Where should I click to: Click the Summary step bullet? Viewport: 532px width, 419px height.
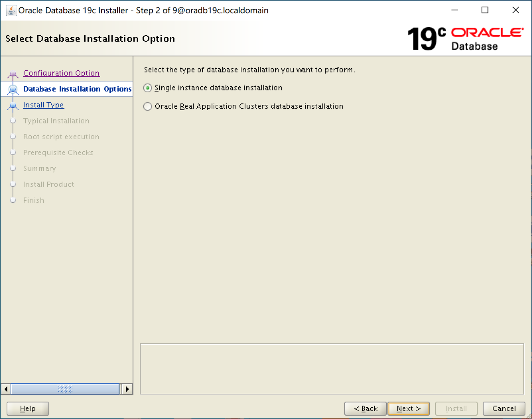tap(13, 168)
